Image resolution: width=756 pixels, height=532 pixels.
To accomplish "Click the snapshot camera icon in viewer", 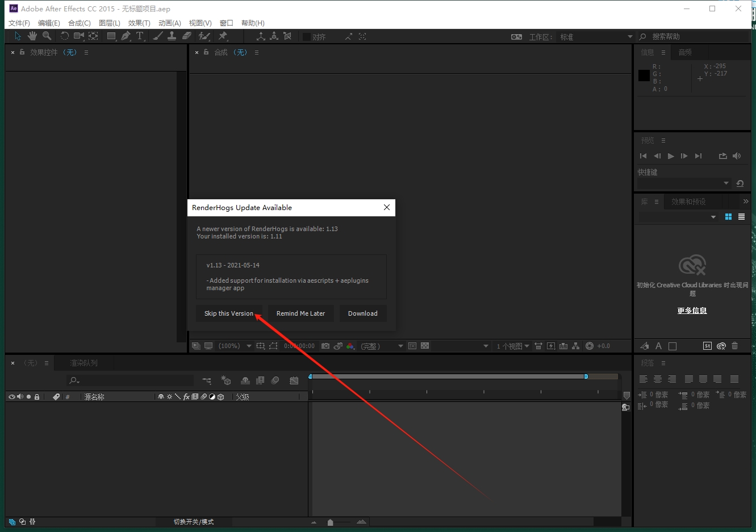I will coord(325,346).
